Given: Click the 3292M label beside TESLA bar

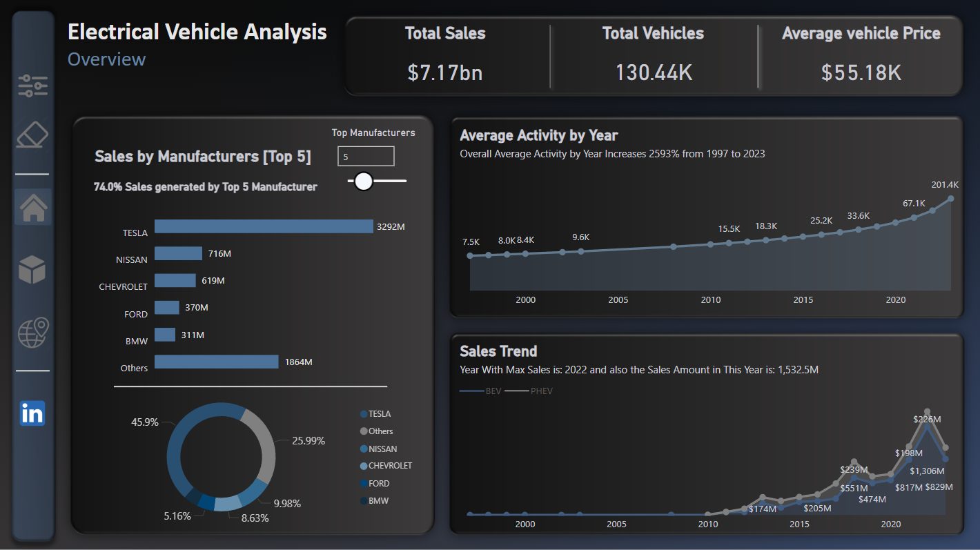Looking at the screenshot, I should tap(391, 226).
